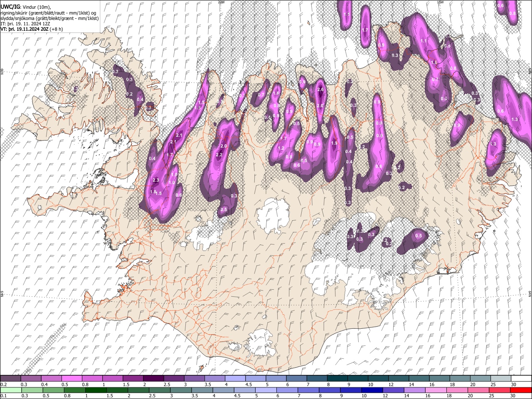
Task: Click the 2.2 precipitation value on the map
Action: (219, 155)
